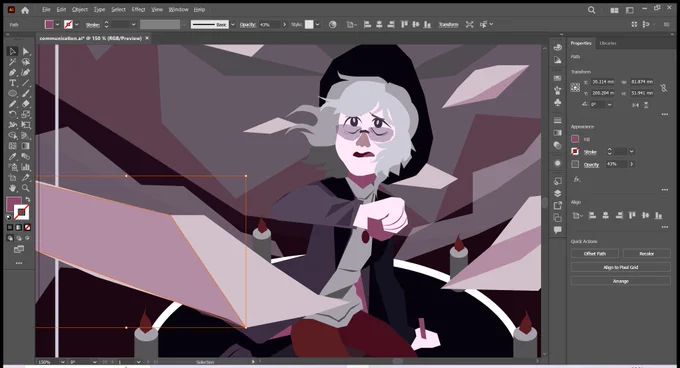This screenshot has width=680, height=368.
Task: Select the Curvature tool
Action: pyautogui.click(x=26, y=72)
